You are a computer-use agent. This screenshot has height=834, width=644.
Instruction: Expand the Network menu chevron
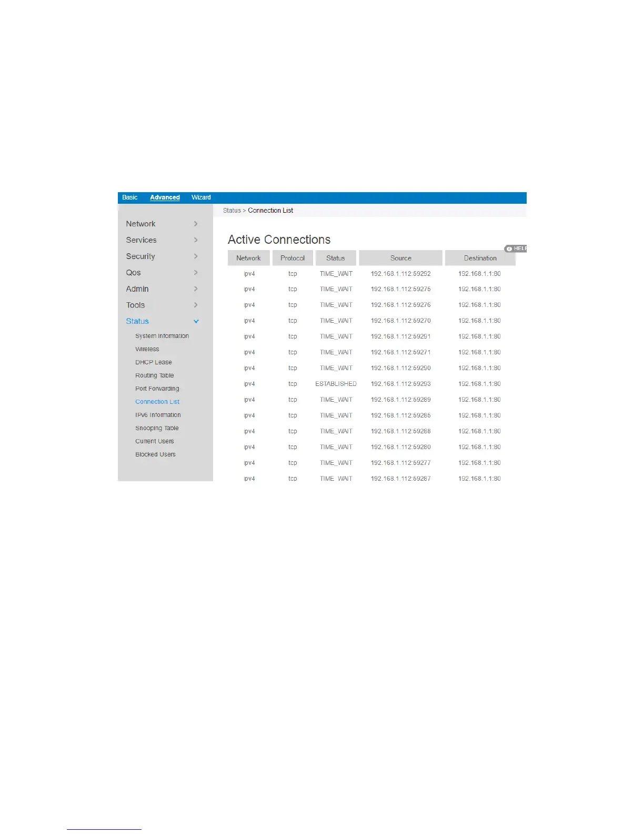pyautogui.click(x=196, y=224)
